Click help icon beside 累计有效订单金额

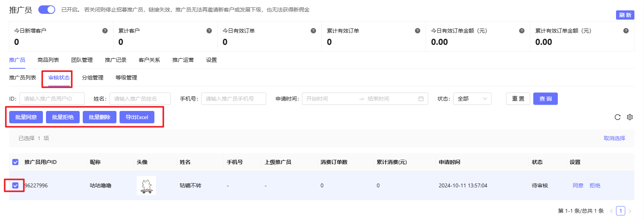click(626, 31)
